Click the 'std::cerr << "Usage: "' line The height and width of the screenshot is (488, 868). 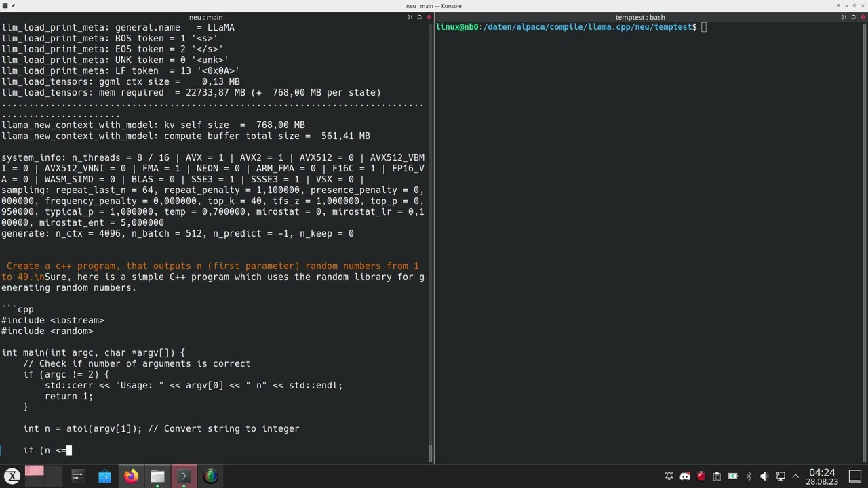pyautogui.click(x=194, y=385)
